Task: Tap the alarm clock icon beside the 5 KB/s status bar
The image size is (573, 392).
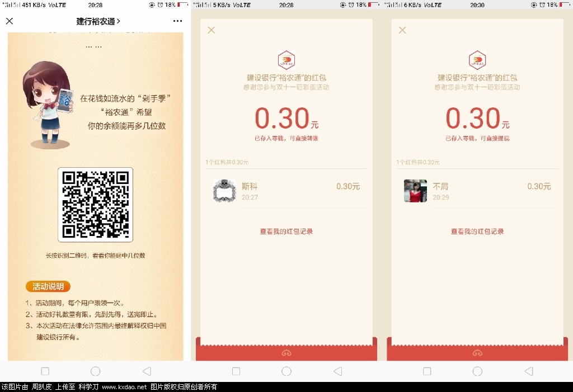Action: click(351, 4)
